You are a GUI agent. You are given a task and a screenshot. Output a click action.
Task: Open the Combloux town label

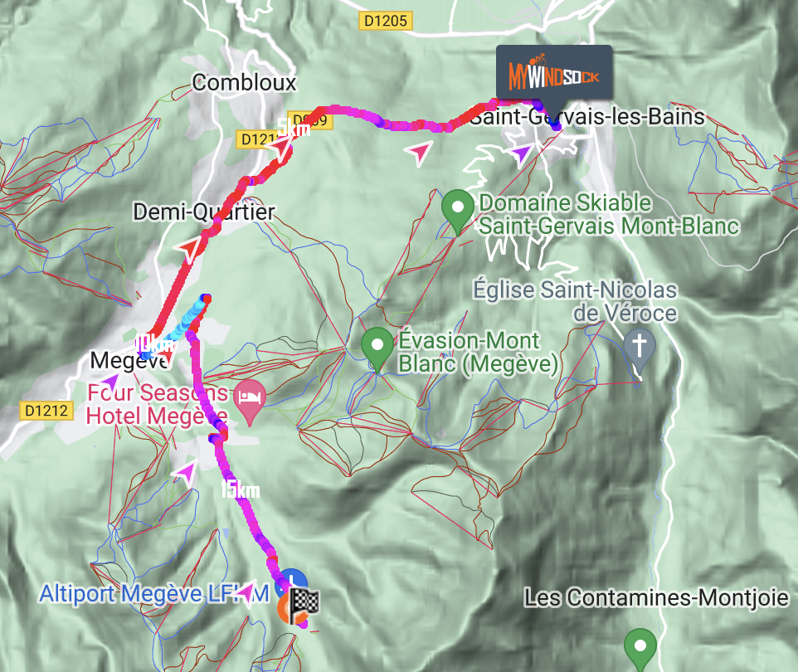tap(244, 82)
